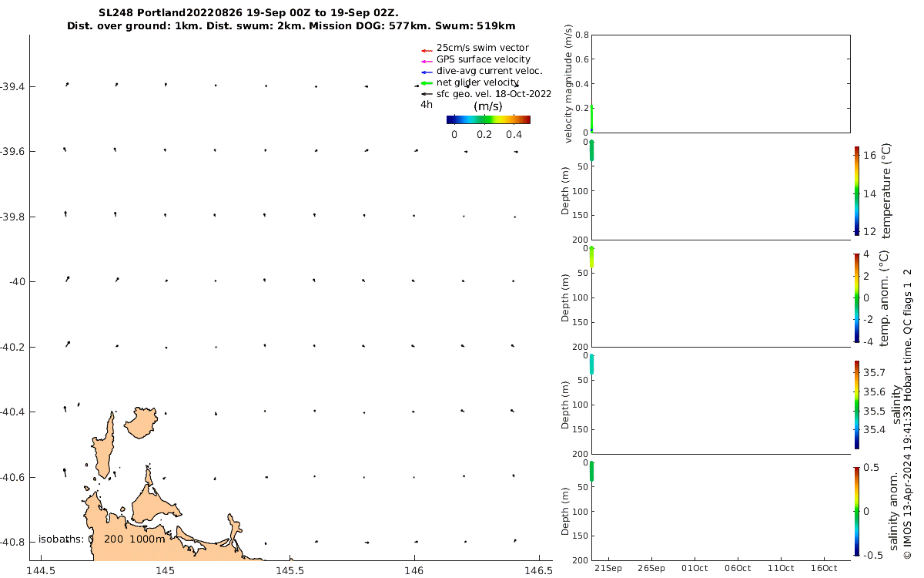This screenshot has height=578, width=924.
Task: Click the 0.8 tick on the velocity magnitude axis
Action: click(x=581, y=35)
